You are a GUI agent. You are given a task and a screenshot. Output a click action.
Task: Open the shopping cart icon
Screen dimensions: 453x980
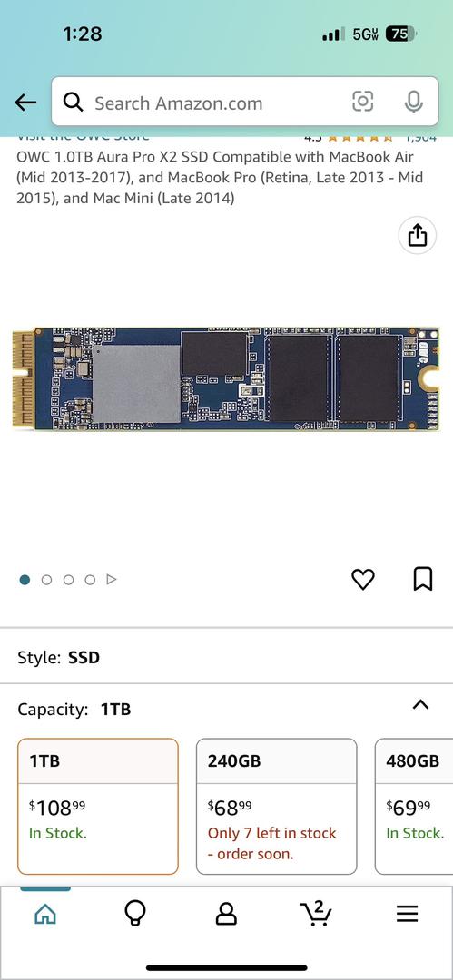point(316,914)
